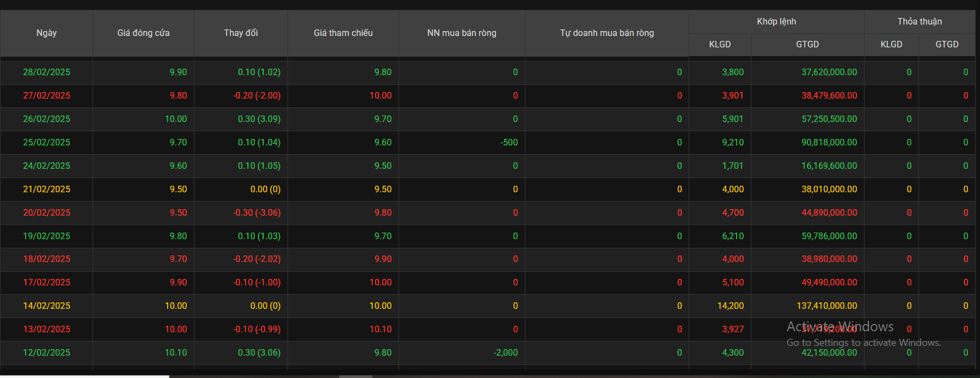This screenshot has width=980, height=378.
Task: Select the 28/02/2025 date row
Action: 46,72
